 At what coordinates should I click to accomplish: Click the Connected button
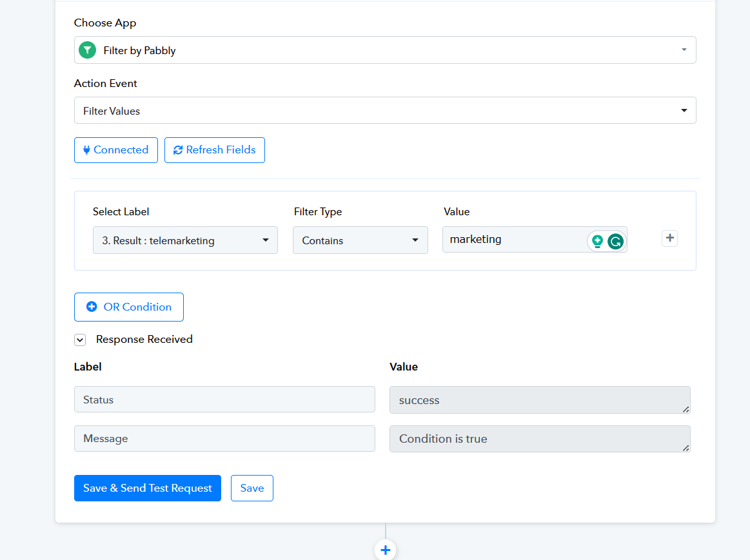[x=115, y=150]
